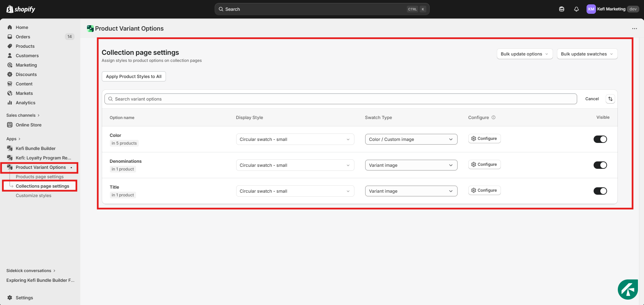Click the Shopify logo
This screenshot has height=305, width=644.
click(21, 9)
